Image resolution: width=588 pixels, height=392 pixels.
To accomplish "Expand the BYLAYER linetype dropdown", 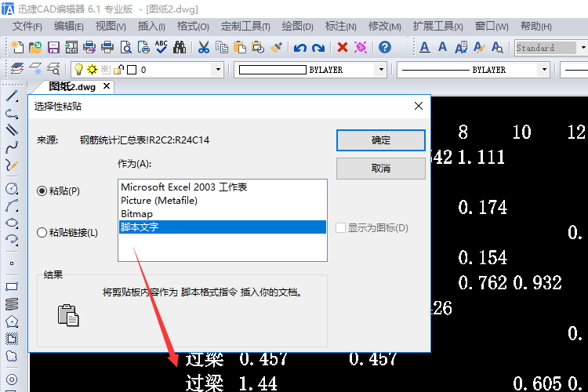I will pos(544,70).
